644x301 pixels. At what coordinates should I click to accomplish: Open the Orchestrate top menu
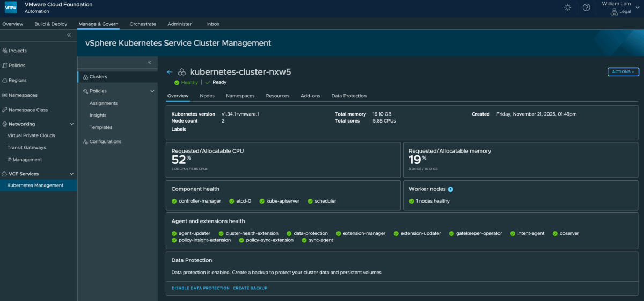point(143,24)
